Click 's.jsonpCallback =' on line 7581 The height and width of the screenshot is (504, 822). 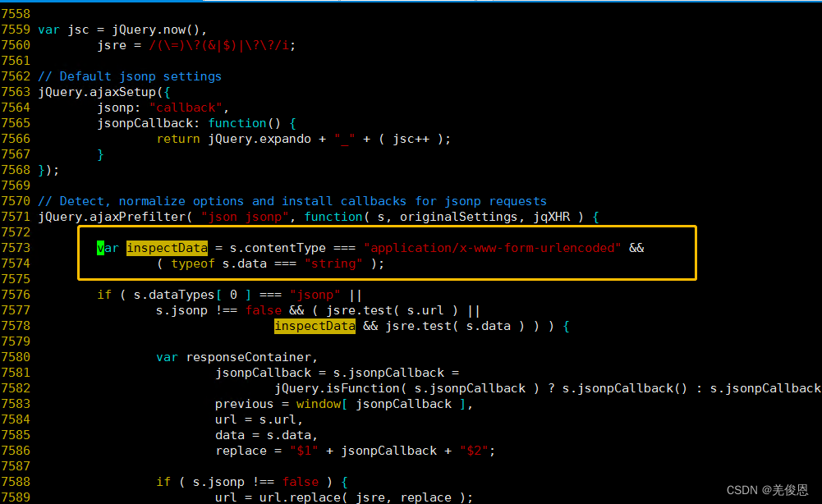[x=396, y=373]
